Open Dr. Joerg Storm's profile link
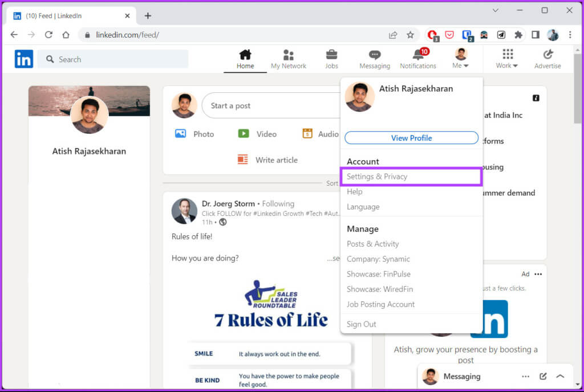Screen dimensions: 584x392 coord(228,203)
